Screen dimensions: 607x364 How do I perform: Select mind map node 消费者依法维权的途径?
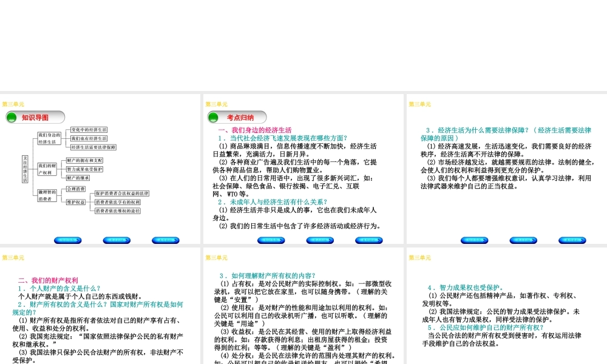[118, 211]
